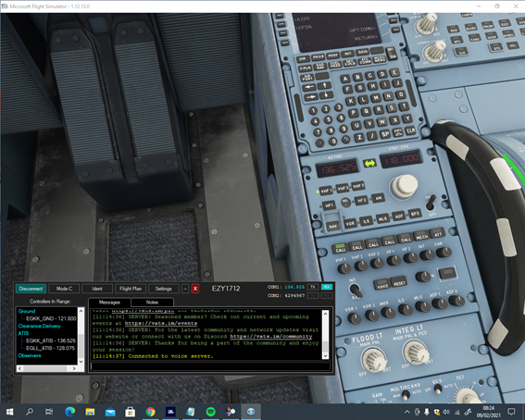Select HF1 on the radio panel

coord(329,205)
